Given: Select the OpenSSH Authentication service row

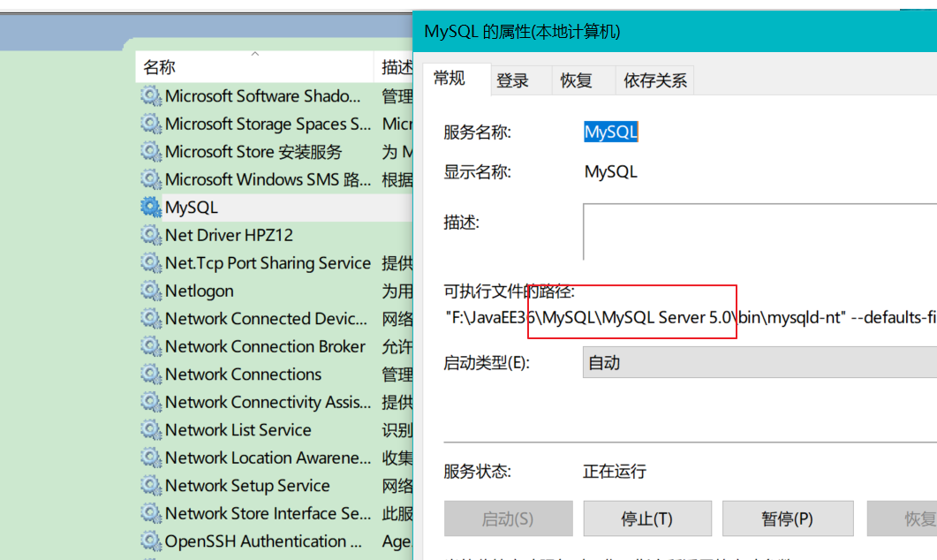Looking at the screenshot, I should click(x=275, y=541).
